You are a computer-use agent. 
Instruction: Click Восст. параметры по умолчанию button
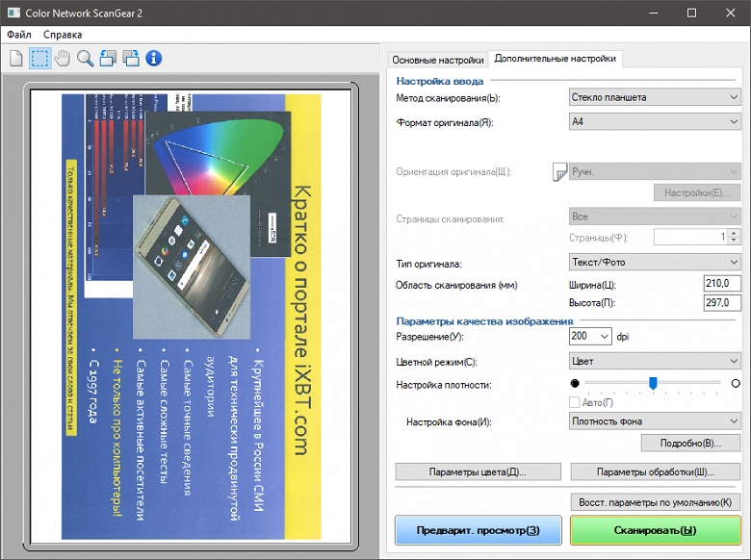pos(656,502)
